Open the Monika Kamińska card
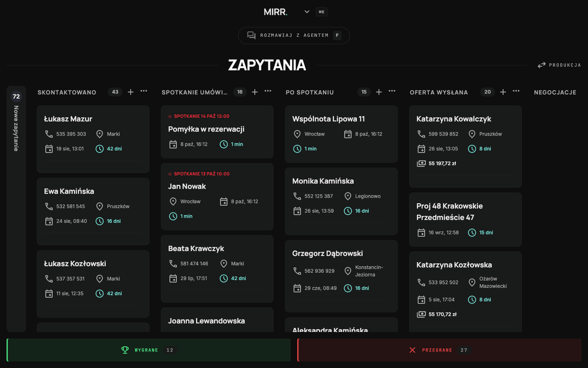The image size is (588, 368). 341,201
